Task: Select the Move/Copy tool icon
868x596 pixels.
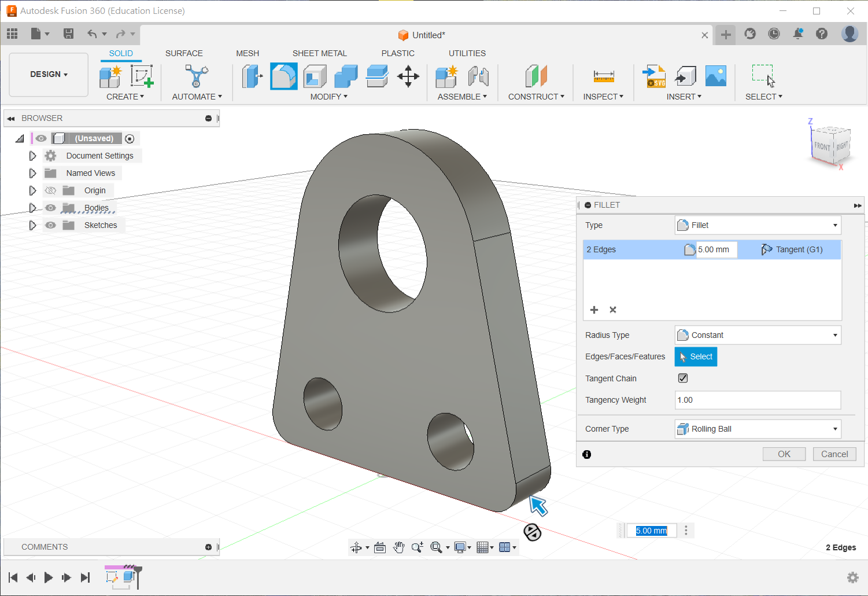Action: click(x=408, y=76)
